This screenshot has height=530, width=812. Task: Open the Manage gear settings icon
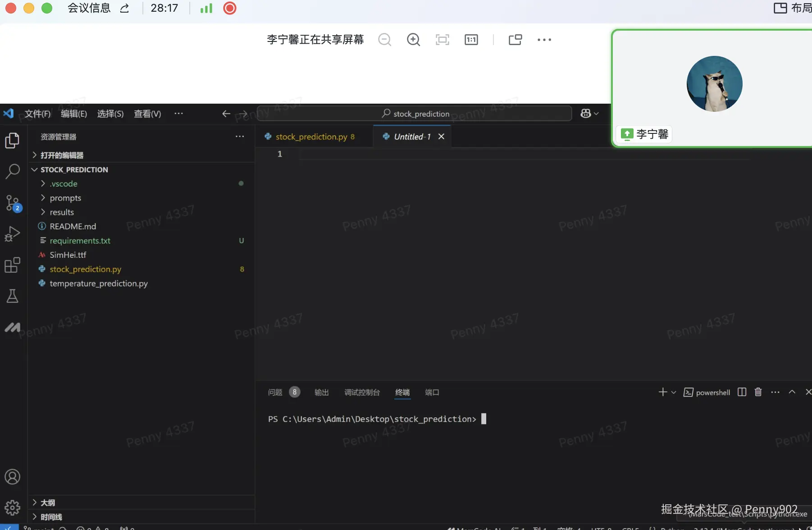[x=12, y=508]
